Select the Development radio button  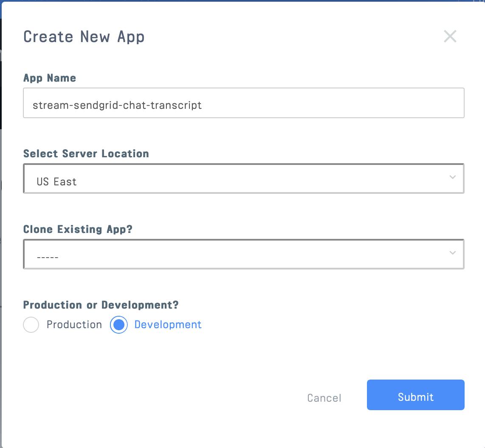[119, 324]
